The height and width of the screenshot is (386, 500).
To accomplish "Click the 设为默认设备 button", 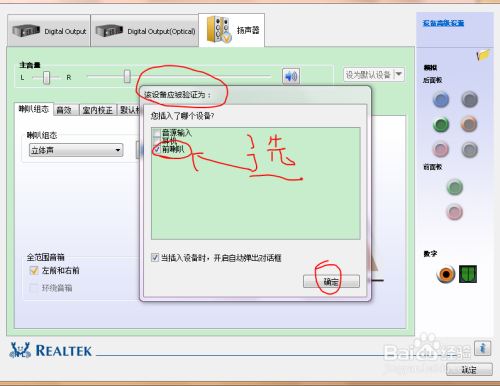I will pyautogui.click(x=368, y=75).
